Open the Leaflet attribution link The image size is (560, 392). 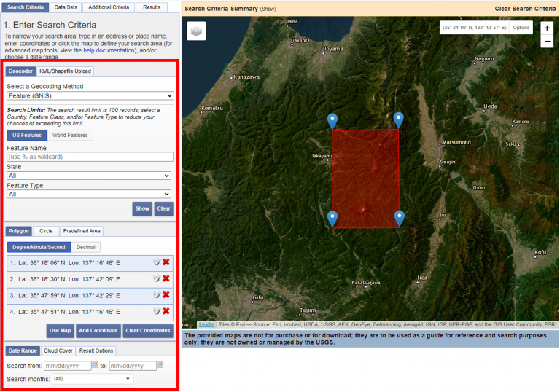(207, 324)
